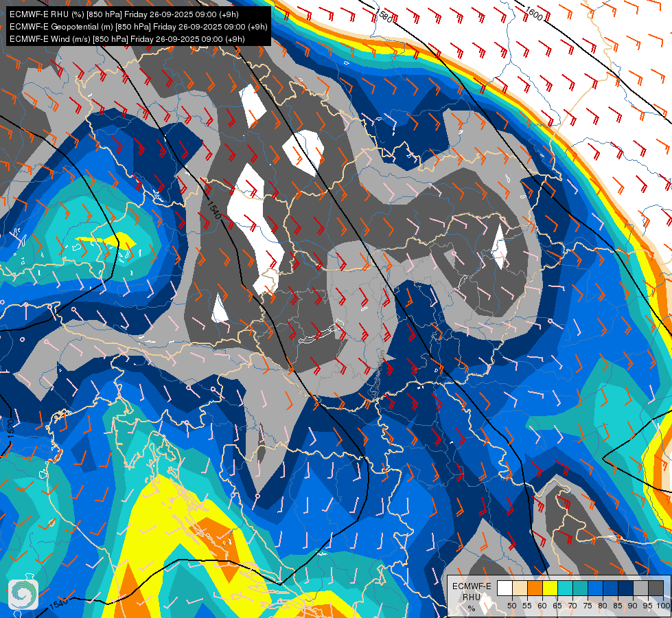The image size is (672, 618).
Task: Click the '75' legend tick label
Action: point(588,606)
